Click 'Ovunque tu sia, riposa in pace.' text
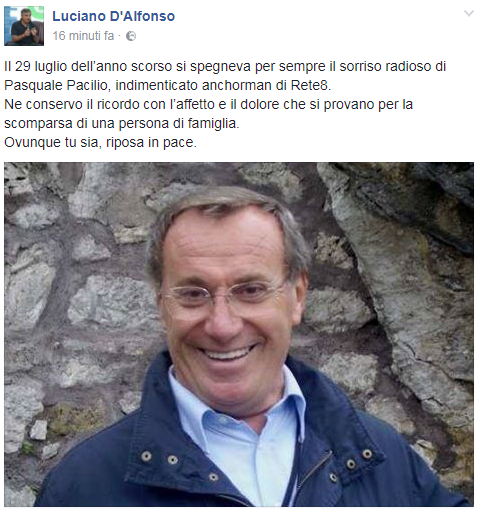This screenshot has width=483, height=517. [x=100, y=143]
